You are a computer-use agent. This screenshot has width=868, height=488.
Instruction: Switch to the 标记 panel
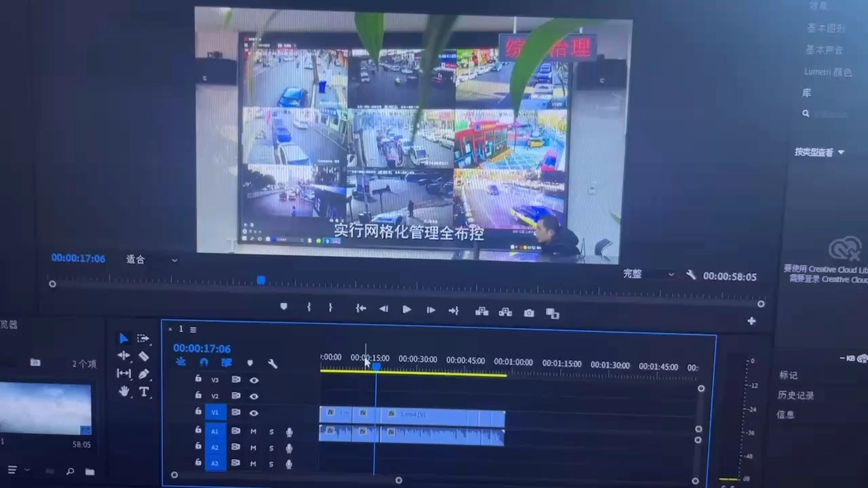(x=788, y=375)
